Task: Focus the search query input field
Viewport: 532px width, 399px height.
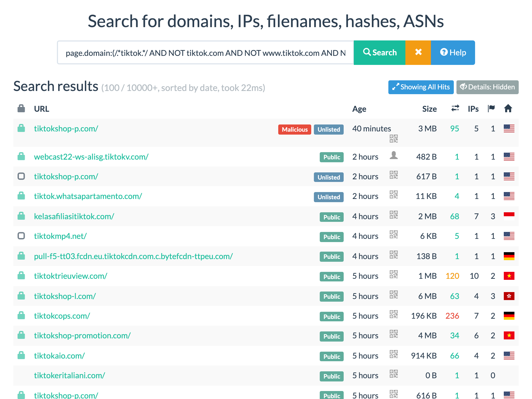Action: pos(205,53)
